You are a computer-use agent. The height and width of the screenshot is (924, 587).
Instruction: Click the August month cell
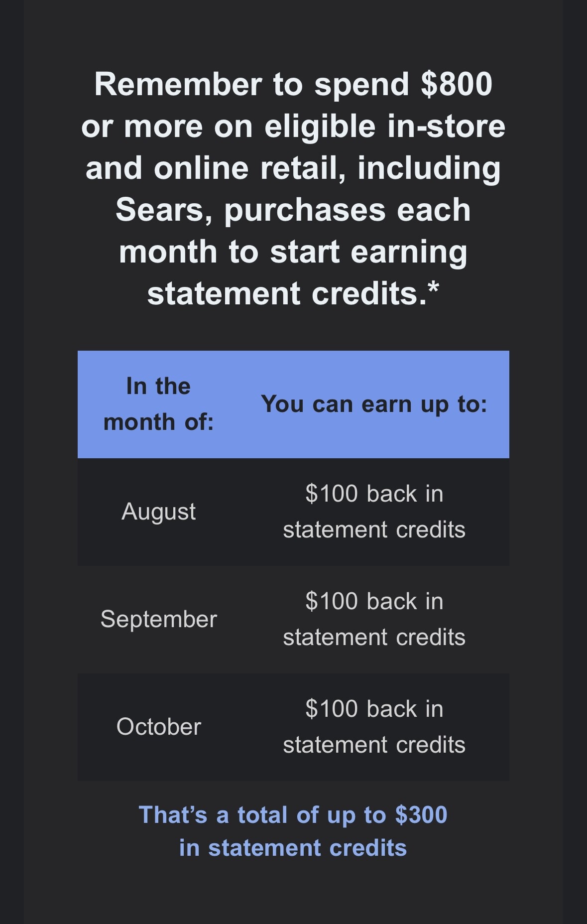click(158, 512)
